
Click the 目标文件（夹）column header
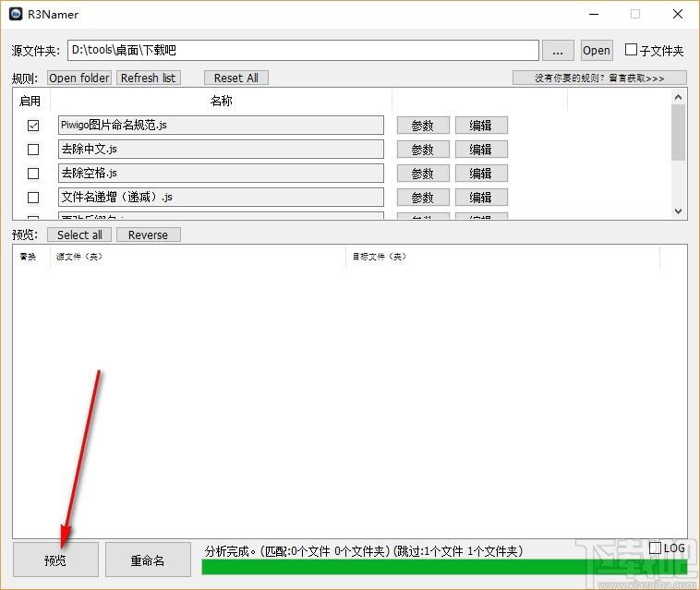(x=502, y=257)
